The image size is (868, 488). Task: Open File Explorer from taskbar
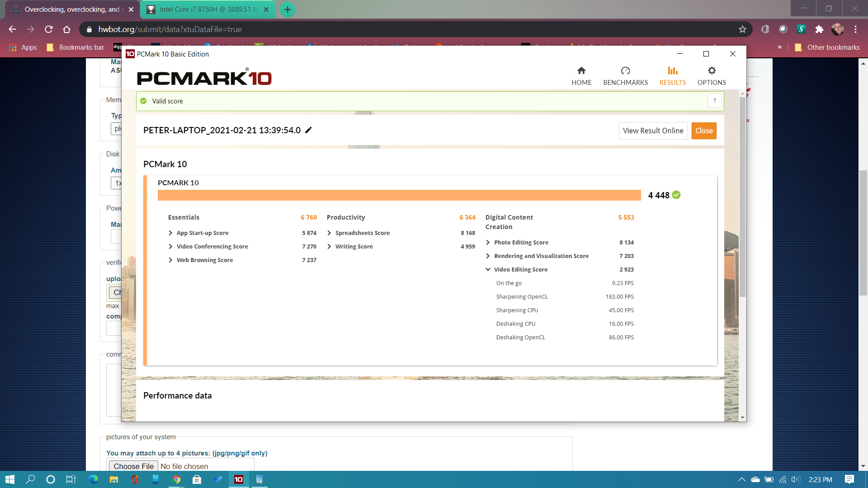coord(114,479)
